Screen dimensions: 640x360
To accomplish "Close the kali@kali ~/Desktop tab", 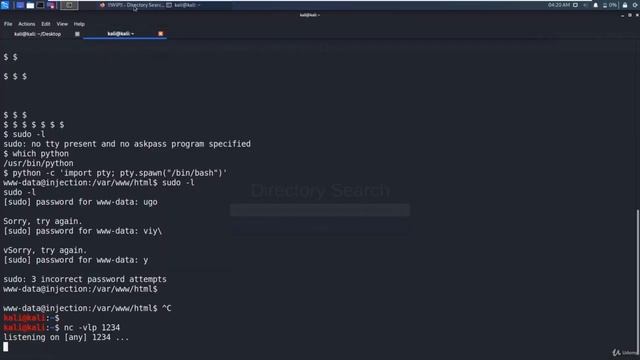I will [x=77, y=34].
